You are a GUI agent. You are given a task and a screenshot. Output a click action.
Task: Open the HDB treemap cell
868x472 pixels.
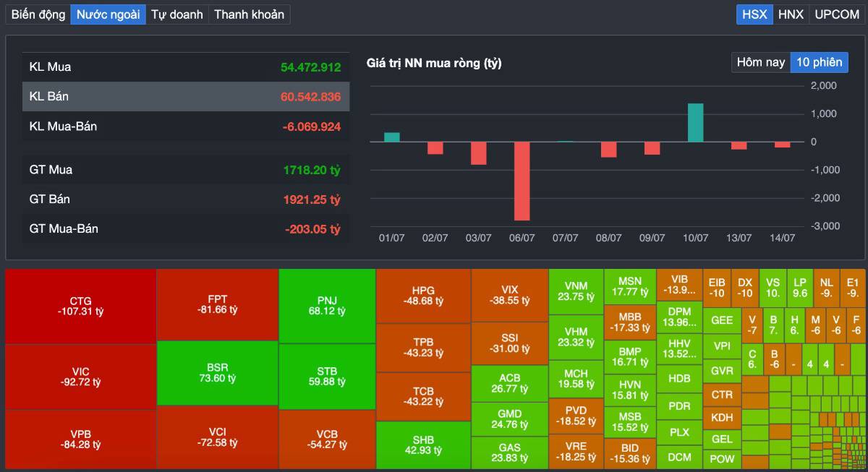679,379
